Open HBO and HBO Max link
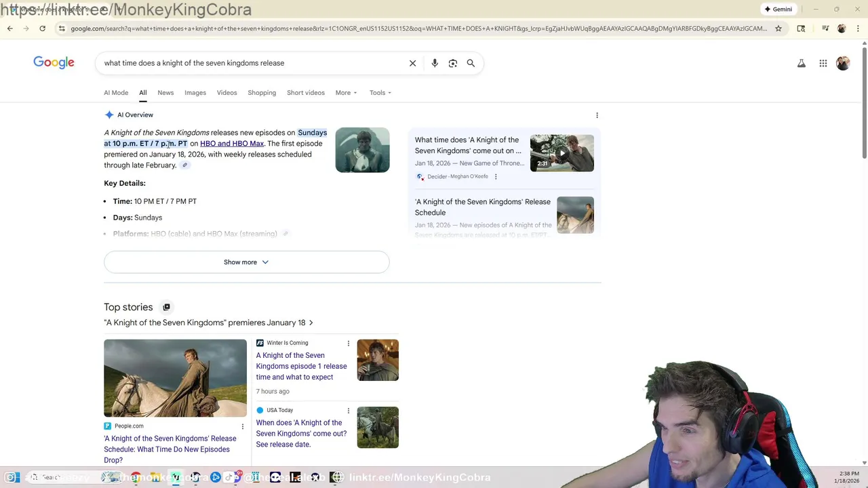Screen dimensions: 868x488 click(232, 144)
